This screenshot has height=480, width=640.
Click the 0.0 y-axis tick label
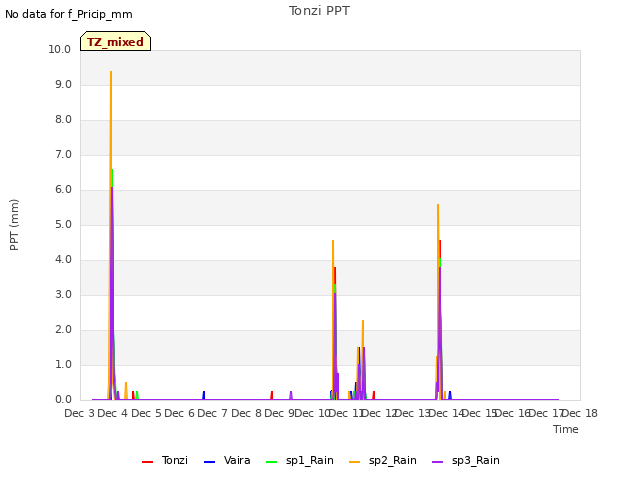pos(63,400)
